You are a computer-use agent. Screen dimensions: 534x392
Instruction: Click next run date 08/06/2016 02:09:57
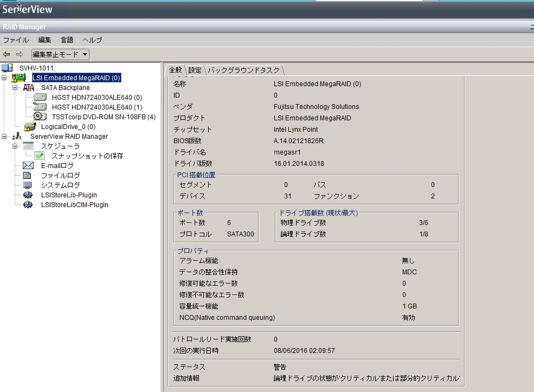(304, 351)
